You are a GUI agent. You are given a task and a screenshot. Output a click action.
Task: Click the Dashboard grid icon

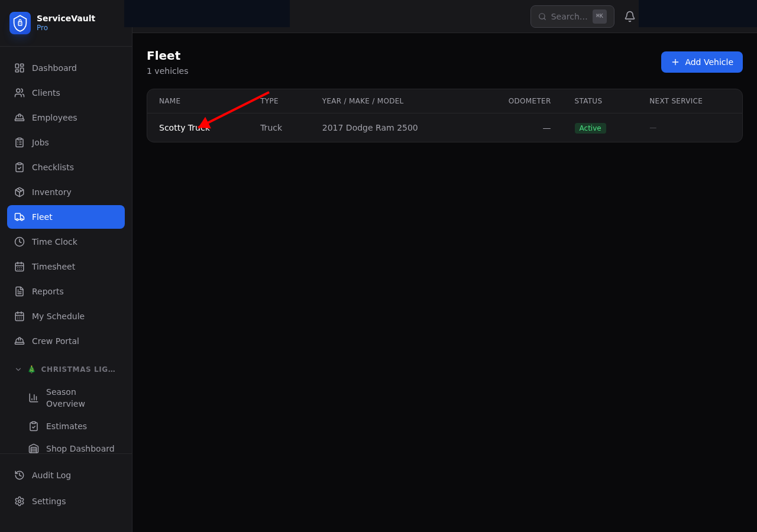click(x=20, y=68)
